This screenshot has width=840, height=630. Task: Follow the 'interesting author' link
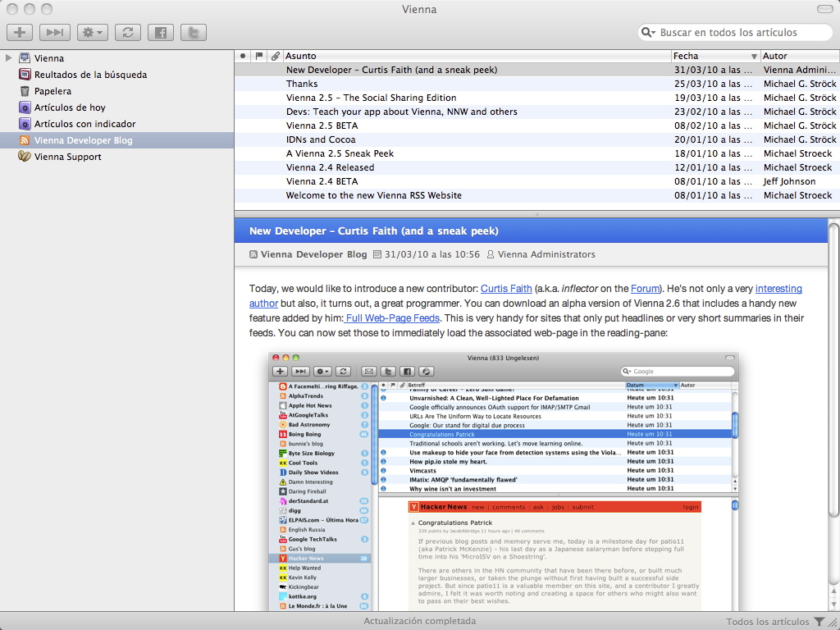[778, 288]
